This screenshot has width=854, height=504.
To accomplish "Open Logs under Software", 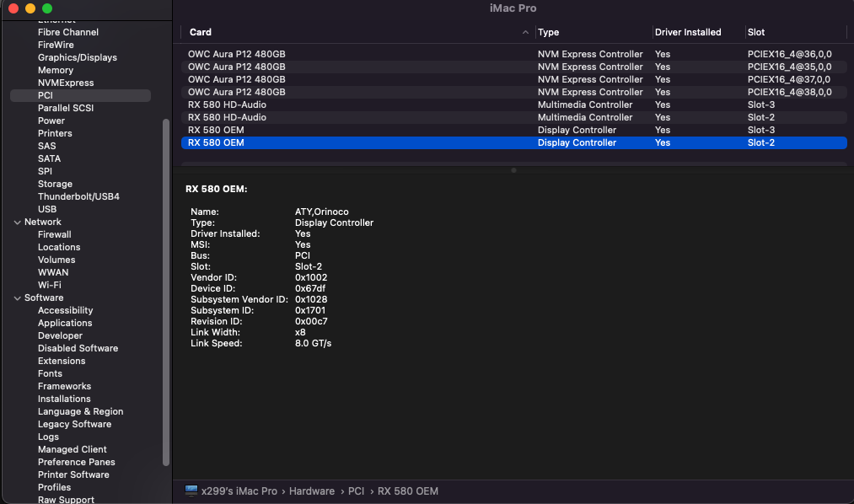I will pos(48,437).
